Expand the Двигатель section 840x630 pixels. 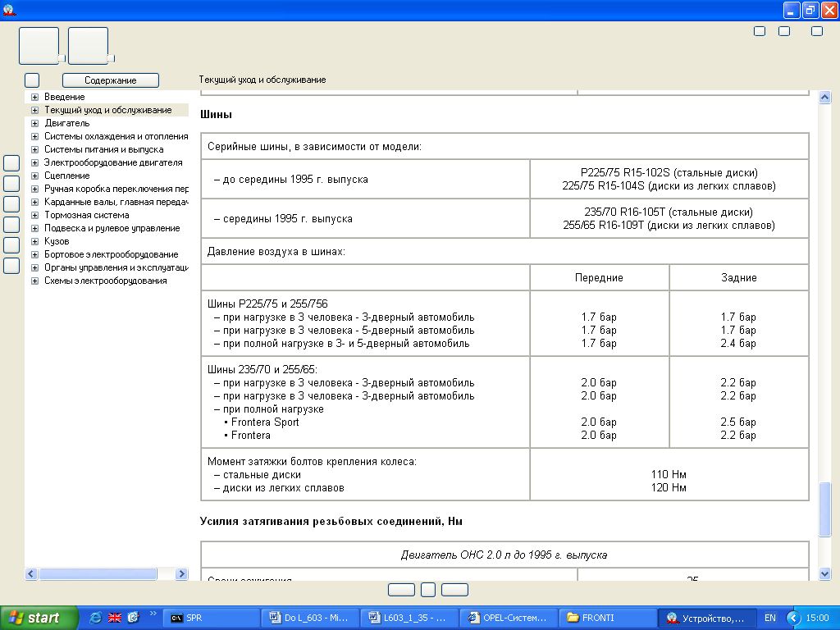point(34,123)
